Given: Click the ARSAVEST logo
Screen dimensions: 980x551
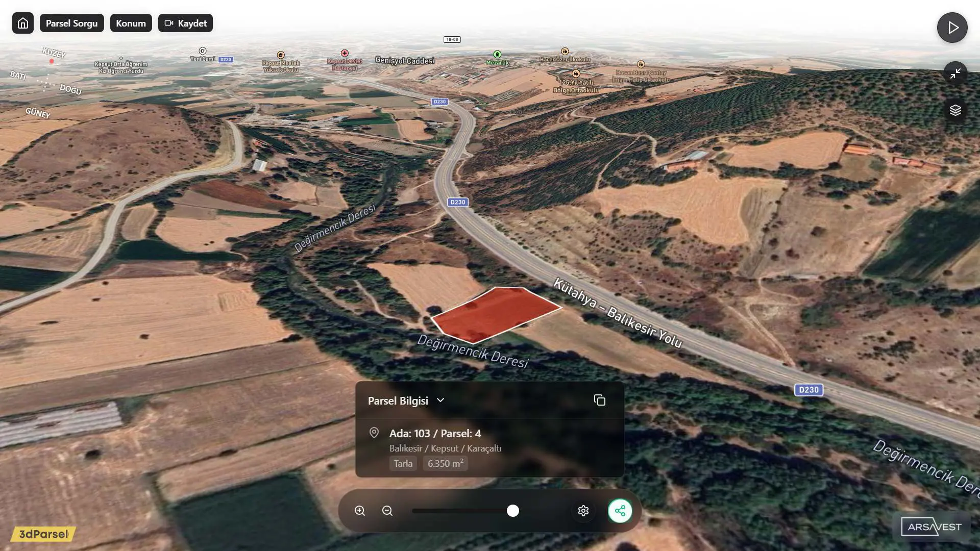Looking at the screenshot, I should (932, 527).
